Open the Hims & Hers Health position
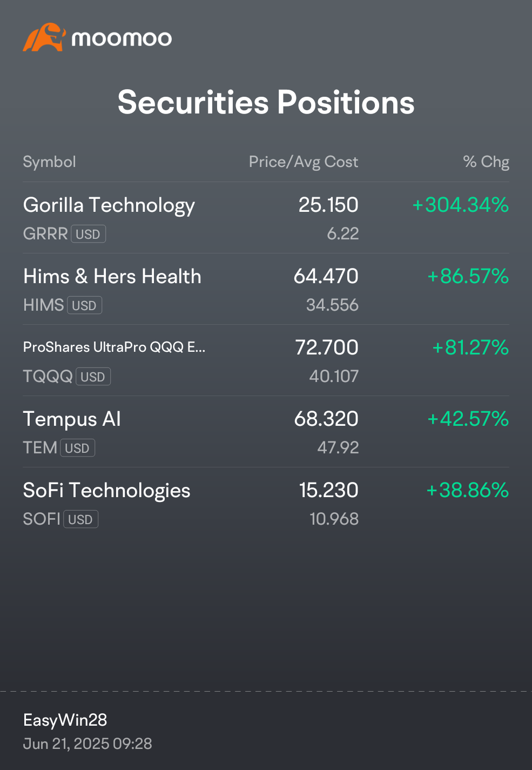 pyautogui.click(x=266, y=289)
